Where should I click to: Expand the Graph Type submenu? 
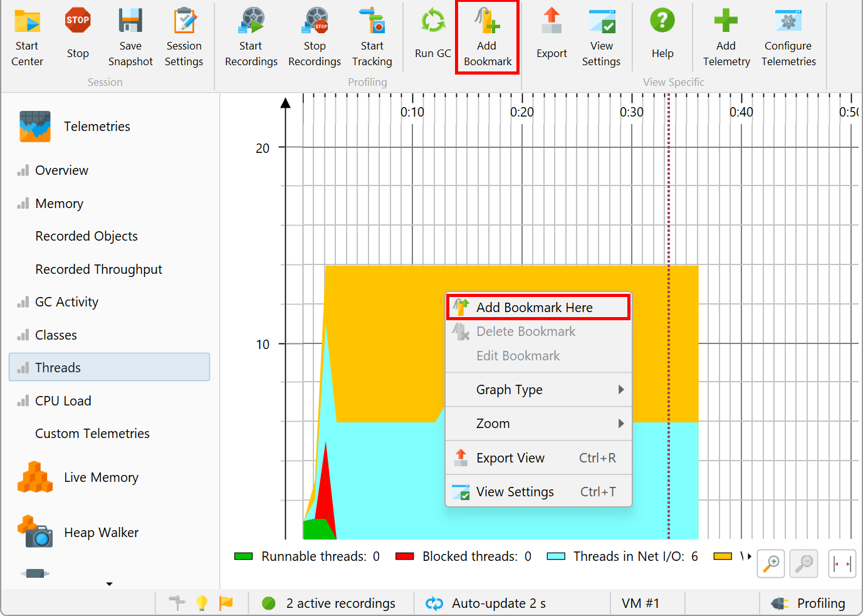(538, 390)
